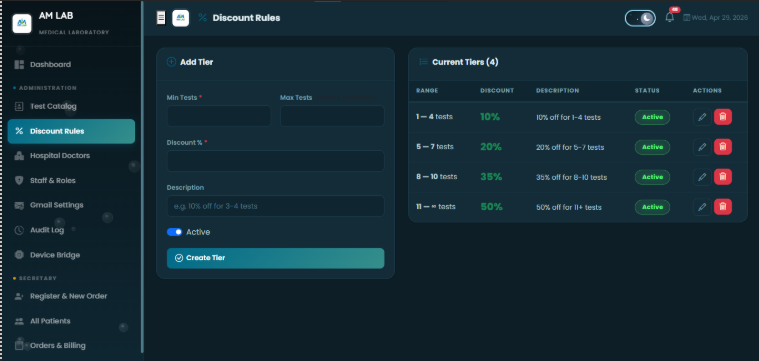
Task: Toggle dark mode switch in header
Action: [640, 18]
